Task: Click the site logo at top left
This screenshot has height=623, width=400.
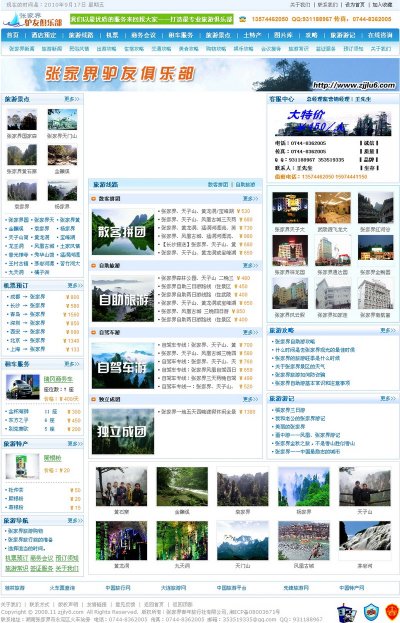Action: coord(33,19)
